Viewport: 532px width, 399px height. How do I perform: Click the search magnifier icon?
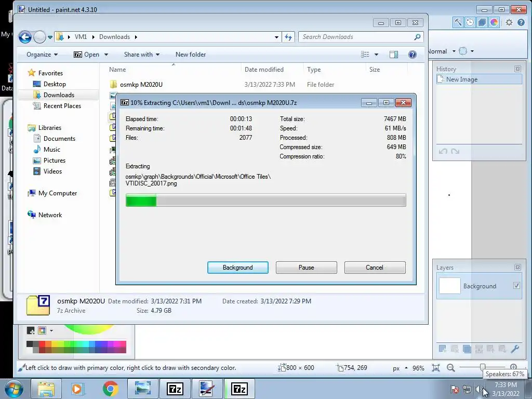(x=417, y=37)
